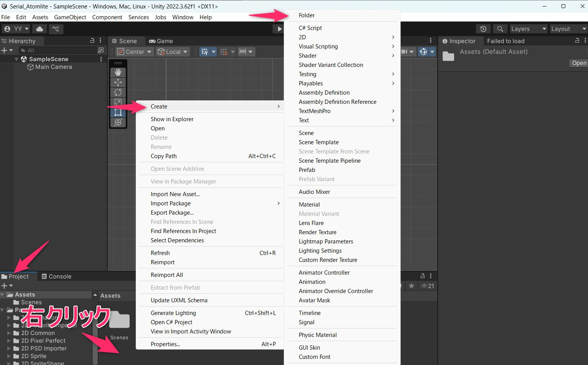Open the grid settings dropdown arrow
The width and height of the screenshot is (588, 365).
coord(213,52)
